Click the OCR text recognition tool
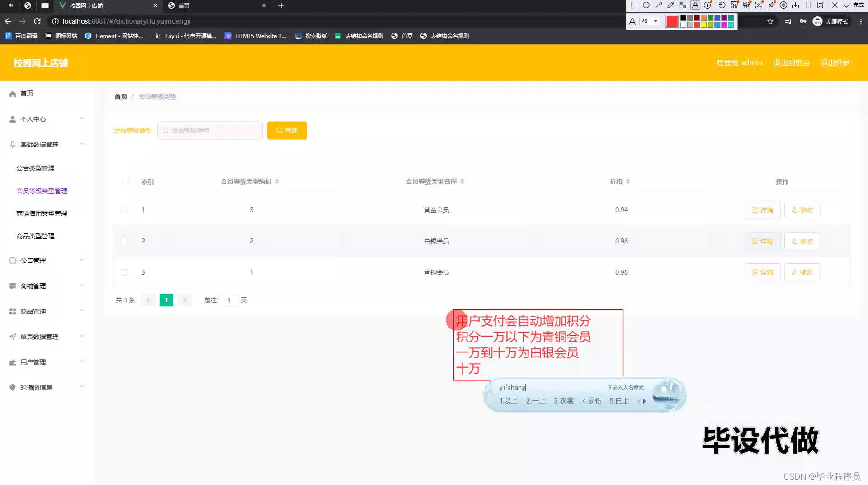The height and width of the screenshot is (485, 868). 759,5
